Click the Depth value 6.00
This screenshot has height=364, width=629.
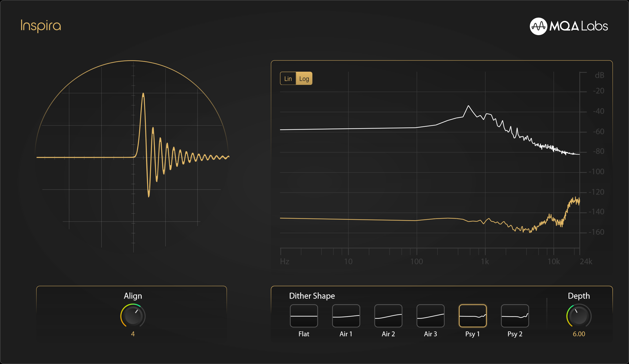click(x=579, y=334)
